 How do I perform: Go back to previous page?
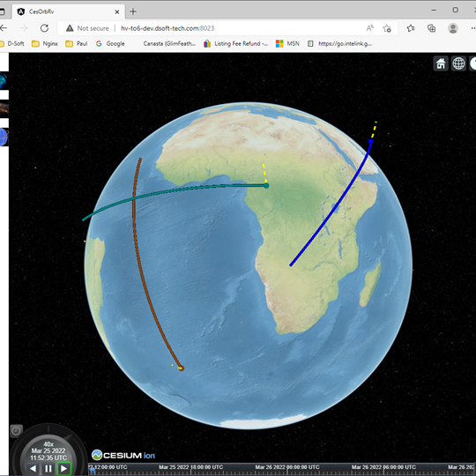(4, 28)
